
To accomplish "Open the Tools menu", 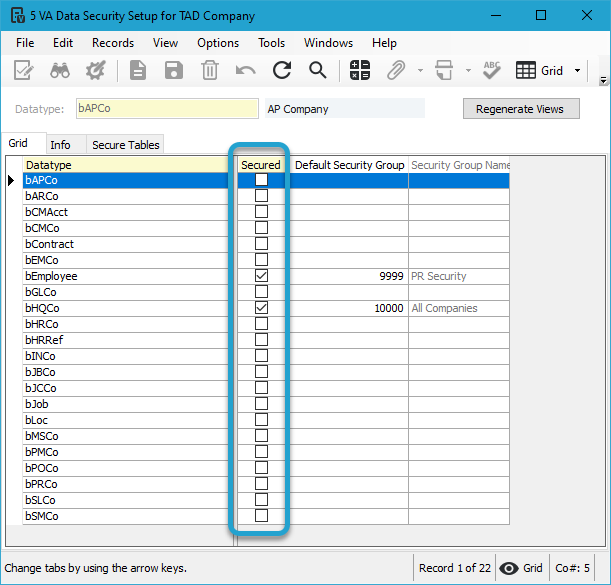I will (271, 43).
